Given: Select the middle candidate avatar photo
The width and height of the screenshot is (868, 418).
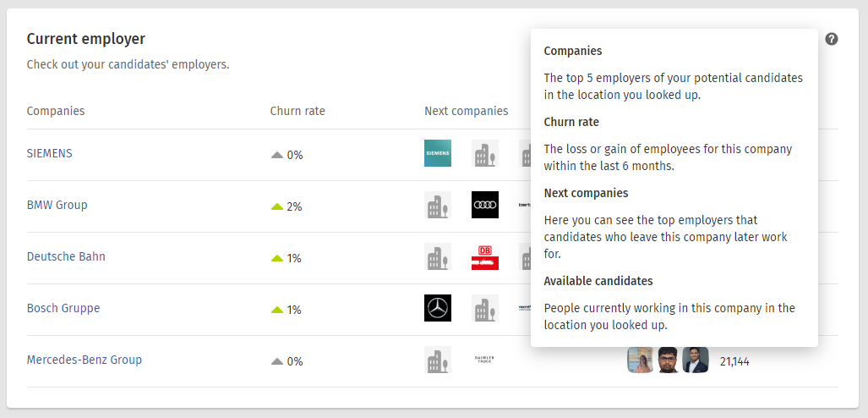Looking at the screenshot, I should (x=669, y=360).
